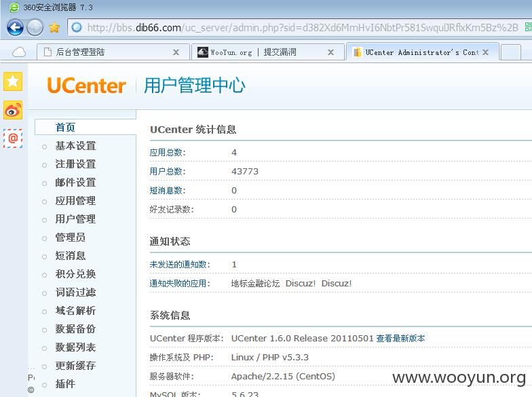
Task: Click the browser forward arrow button
Action: [35, 27]
